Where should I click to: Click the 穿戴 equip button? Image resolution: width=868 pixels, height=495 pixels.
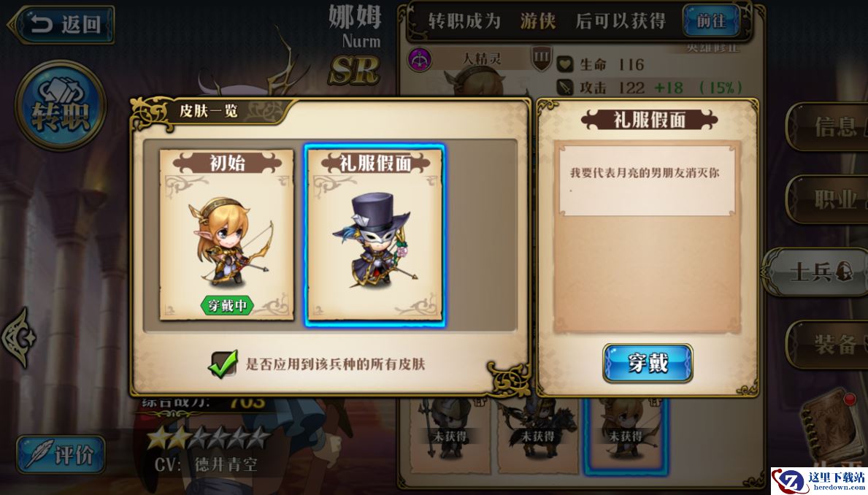[x=648, y=364]
